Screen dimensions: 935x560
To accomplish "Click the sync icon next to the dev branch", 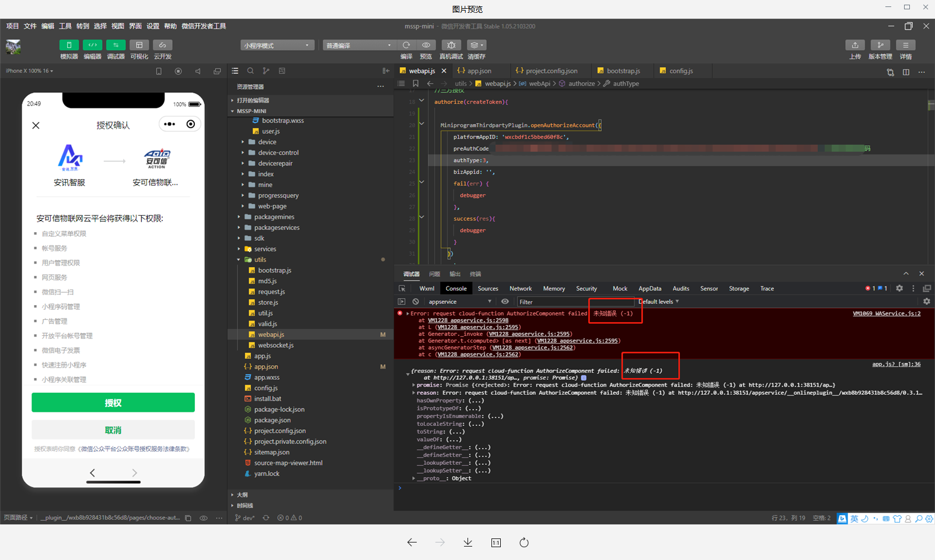I will pyautogui.click(x=266, y=518).
